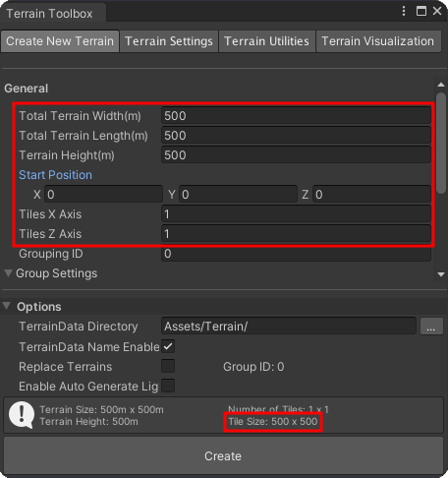
Task: Browse for TerrainData directory with ellipsis button
Action: pyautogui.click(x=431, y=327)
